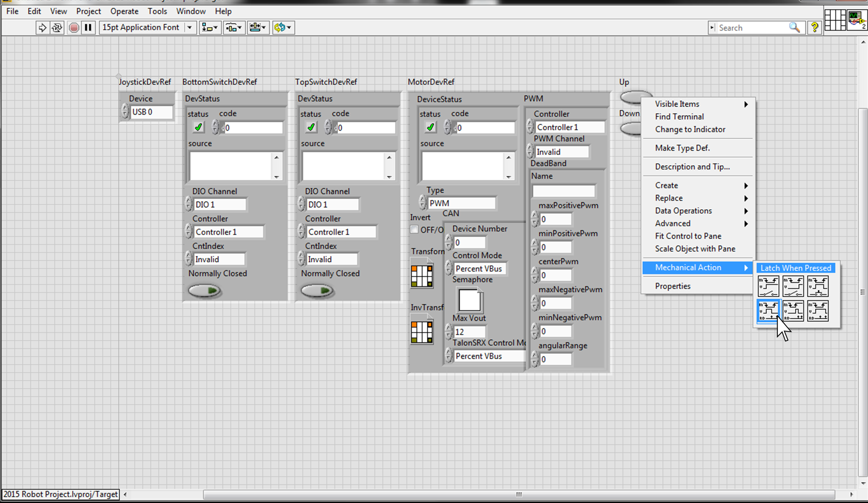The height and width of the screenshot is (503, 868).
Task: Click the VI icon in top-right corner
Action: [x=856, y=20]
